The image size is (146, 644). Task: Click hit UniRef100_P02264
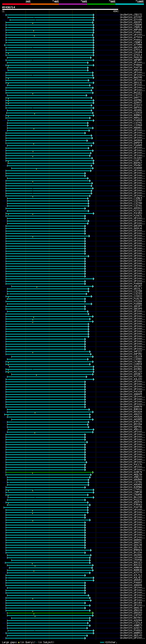[131, 301]
